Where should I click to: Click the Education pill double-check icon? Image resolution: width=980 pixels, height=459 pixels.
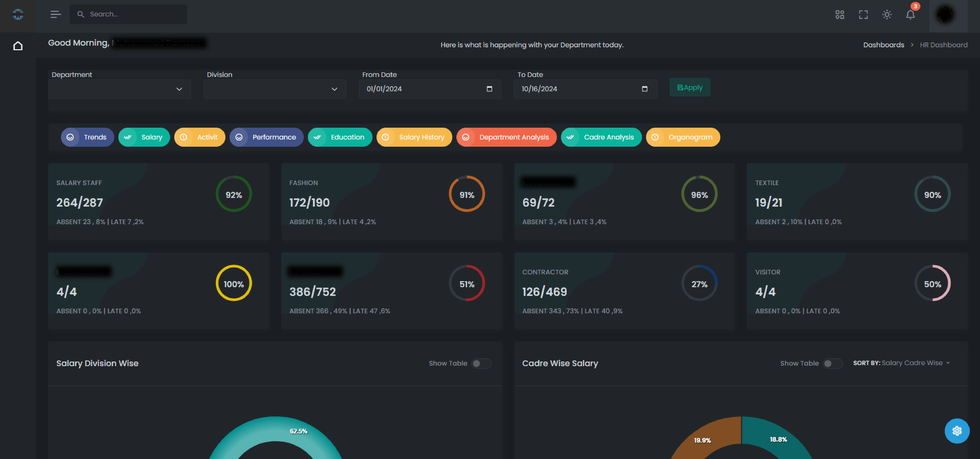[x=317, y=137]
